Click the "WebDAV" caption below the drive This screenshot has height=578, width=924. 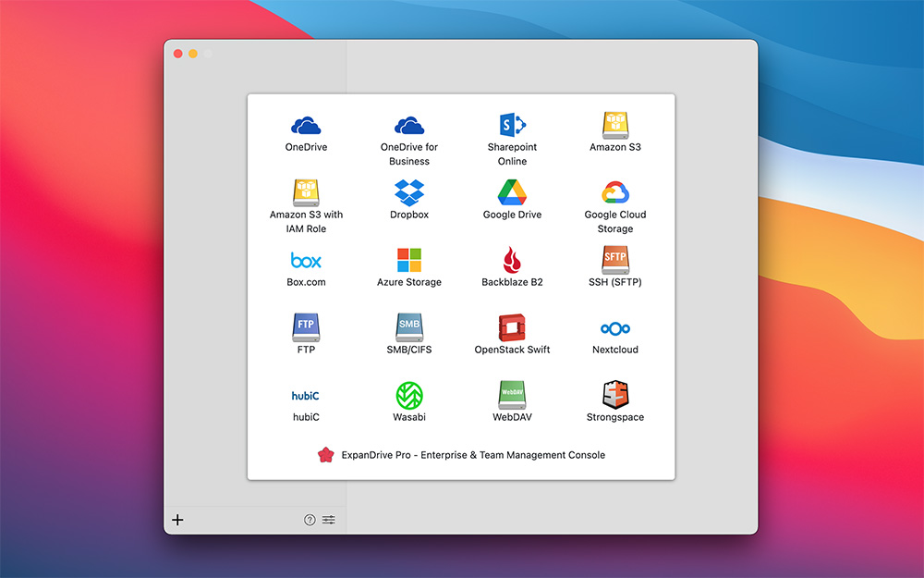coord(512,417)
